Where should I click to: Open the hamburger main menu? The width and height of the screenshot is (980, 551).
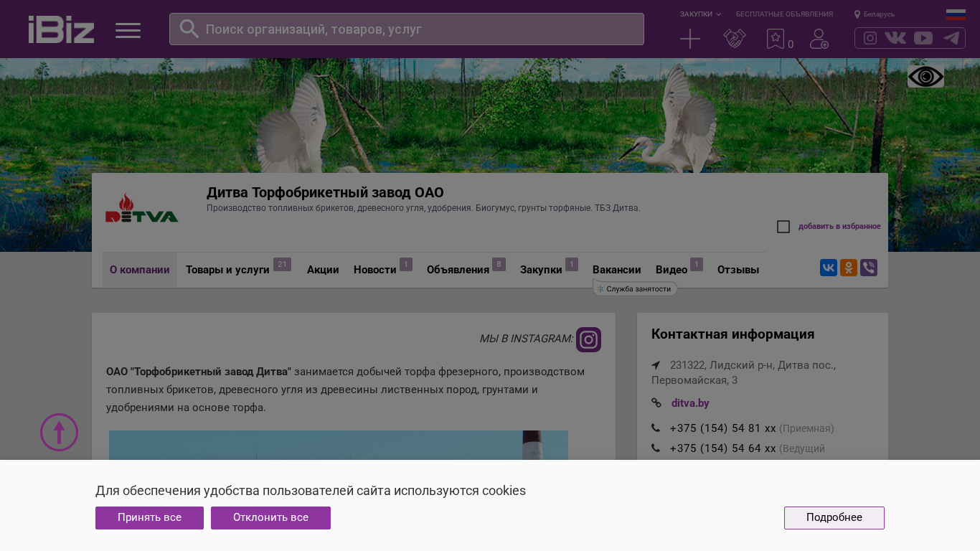coord(128,30)
